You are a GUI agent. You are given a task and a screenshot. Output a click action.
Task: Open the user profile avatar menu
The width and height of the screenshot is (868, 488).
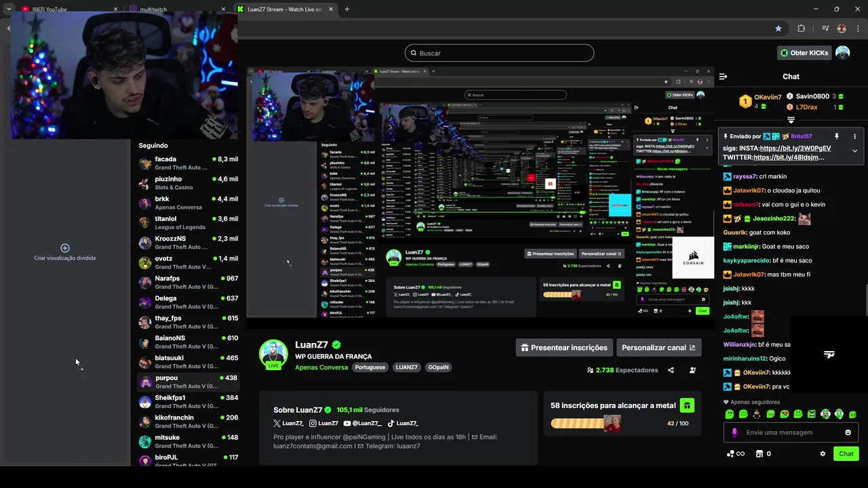pyautogui.click(x=842, y=53)
